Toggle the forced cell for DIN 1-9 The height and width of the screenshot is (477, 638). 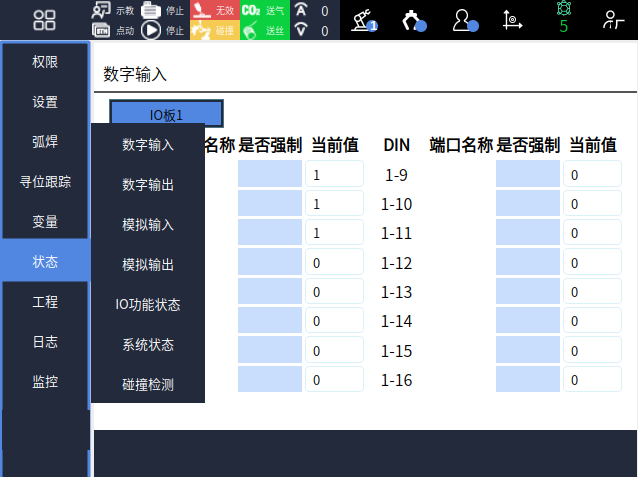(x=527, y=175)
